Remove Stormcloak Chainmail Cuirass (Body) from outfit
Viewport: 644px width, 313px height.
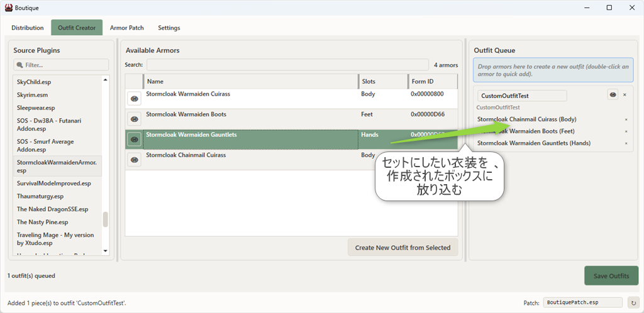[626, 119]
